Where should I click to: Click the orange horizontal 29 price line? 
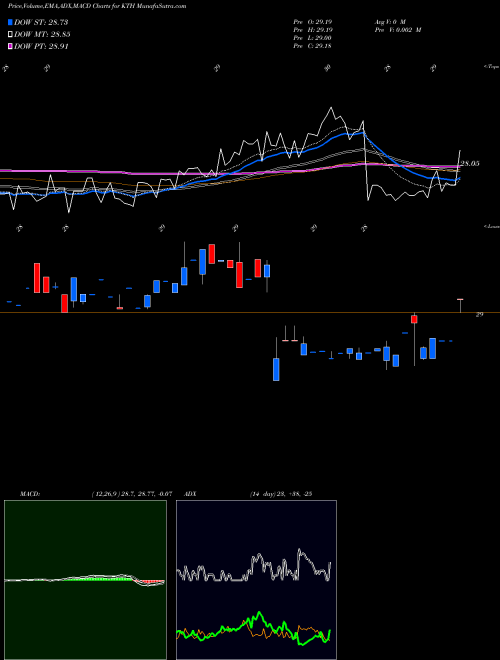pos(250,312)
